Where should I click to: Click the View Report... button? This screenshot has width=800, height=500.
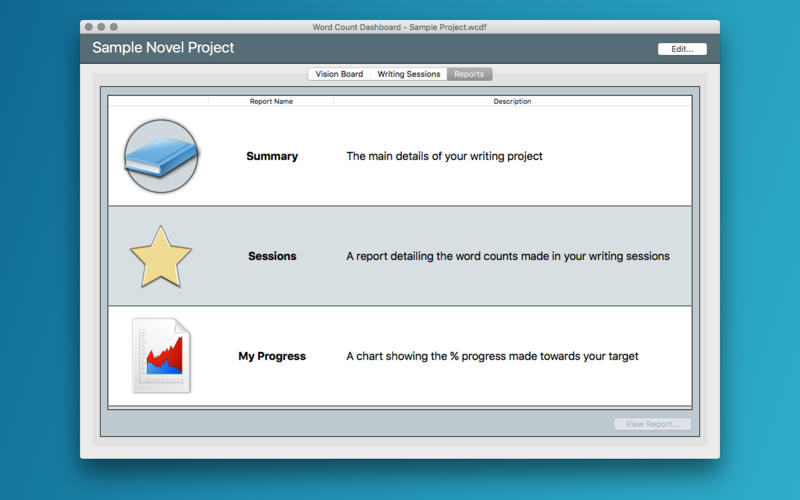(x=652, y=424)
